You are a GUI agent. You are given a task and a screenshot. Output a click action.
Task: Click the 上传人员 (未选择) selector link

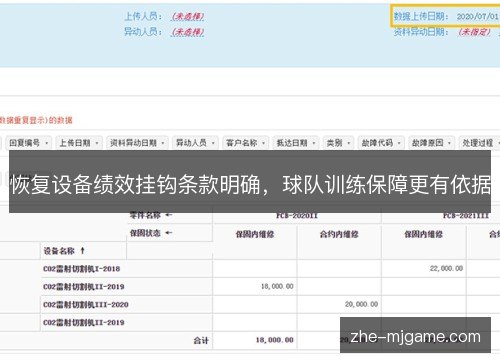pyautogui.click(x=188, y=16)
